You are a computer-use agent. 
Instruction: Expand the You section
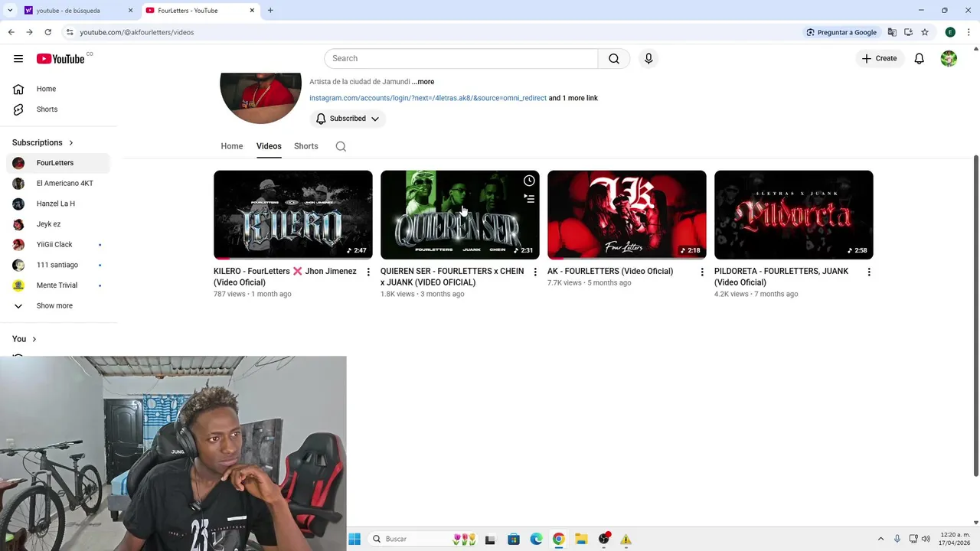(x=24, y=339)
